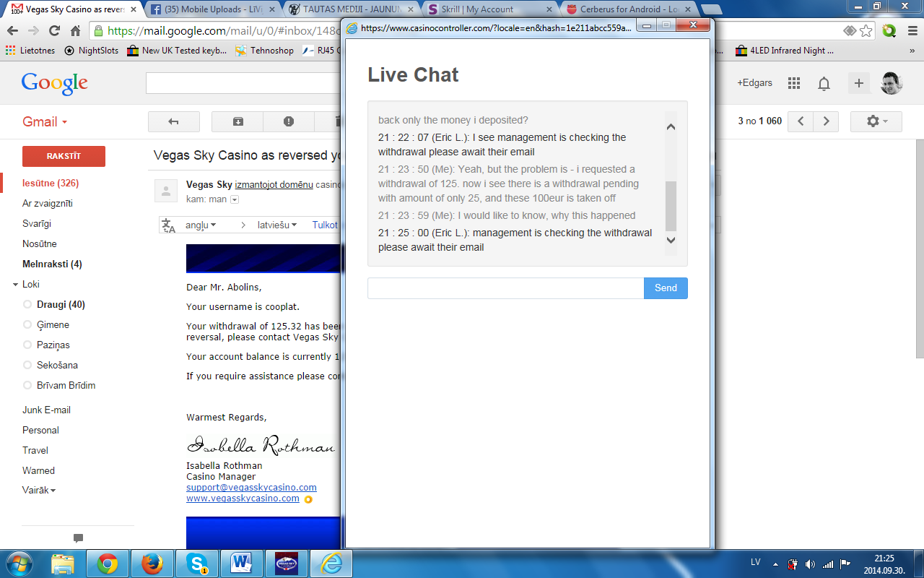
Task: Open Google notifications bell
Action: [x=824, y=83]
